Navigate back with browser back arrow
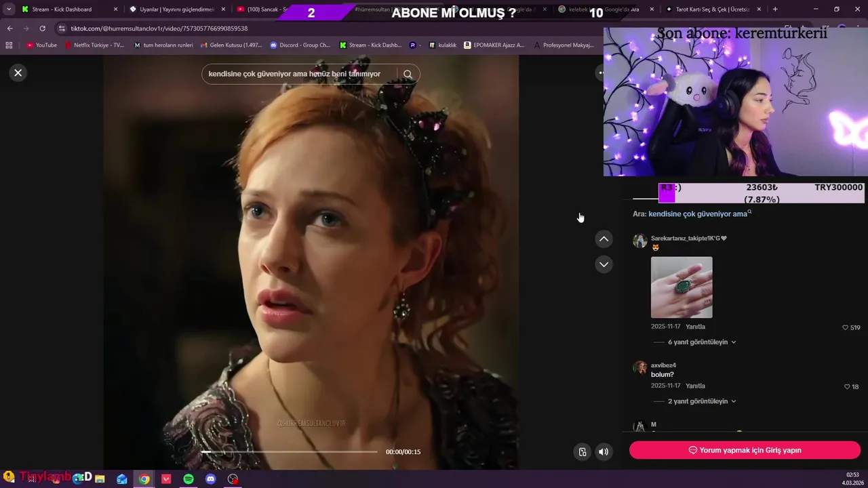 pos(9,28)
